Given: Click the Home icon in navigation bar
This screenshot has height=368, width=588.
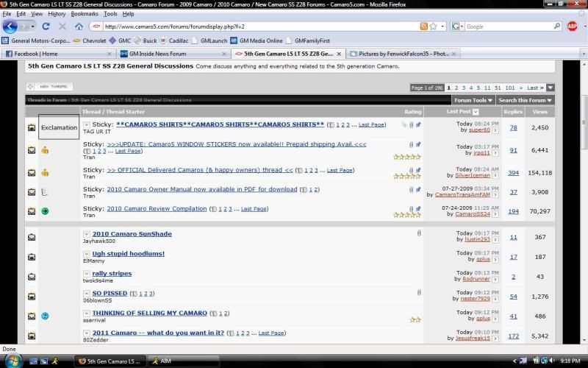Looking at the screenshot, I should coord(79,26).
